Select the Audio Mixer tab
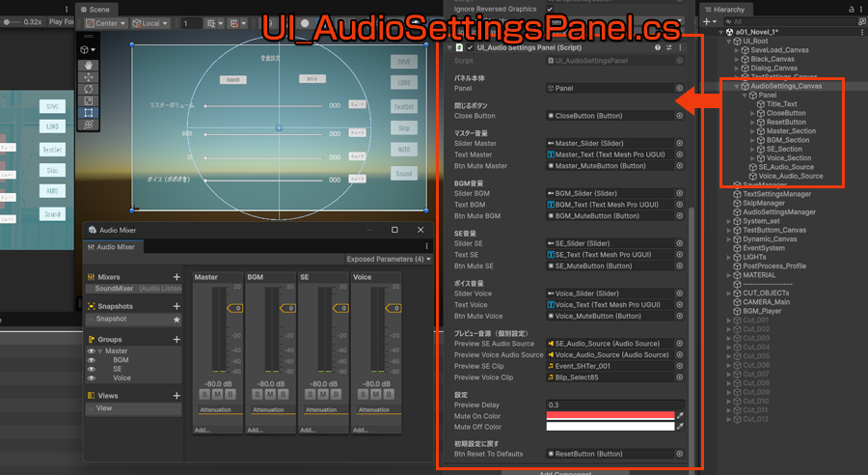The width and height of the screenshot is (868, 475). [116, 247]
